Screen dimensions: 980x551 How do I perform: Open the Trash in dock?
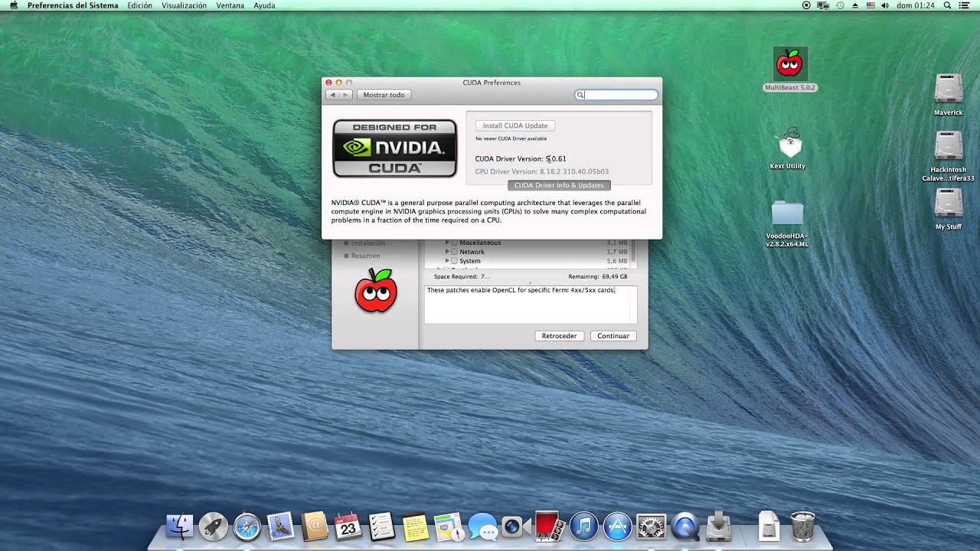point(802,526)
